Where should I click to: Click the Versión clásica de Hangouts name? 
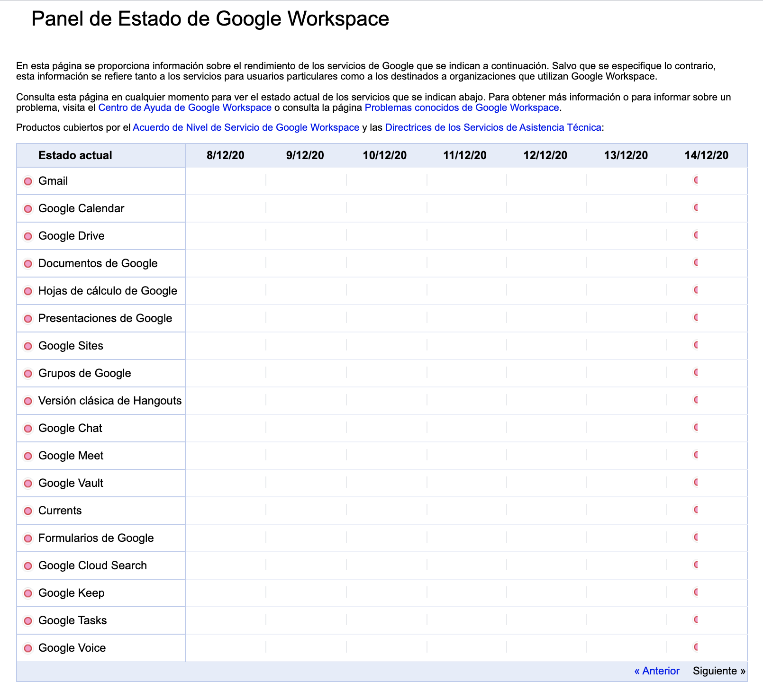tap(110, 401)
